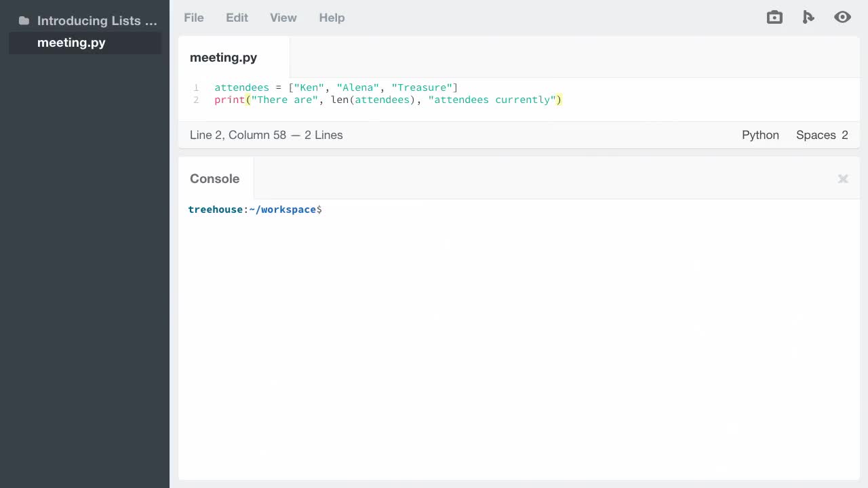This screenshot has width=868, height=488.
Task: Select meeting.py in the sidebar
Action: click(x=71, y=43)
